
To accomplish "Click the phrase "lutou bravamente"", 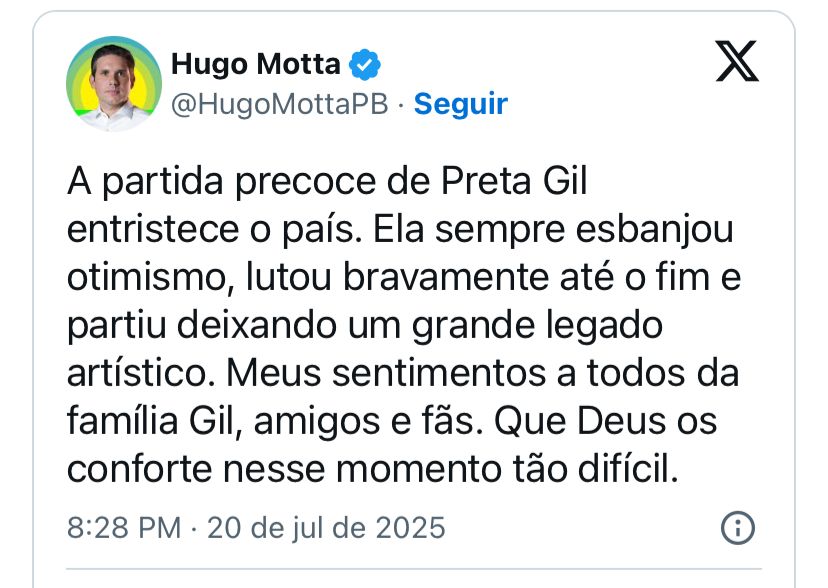I will tap(397, 277).
